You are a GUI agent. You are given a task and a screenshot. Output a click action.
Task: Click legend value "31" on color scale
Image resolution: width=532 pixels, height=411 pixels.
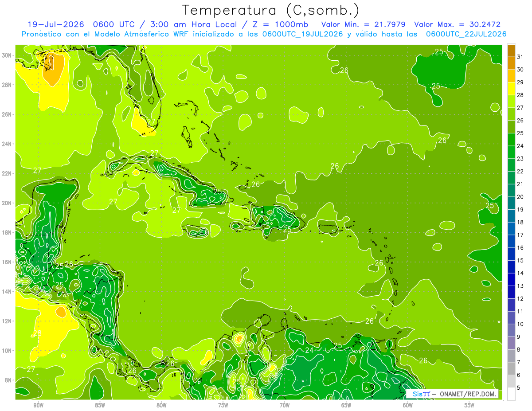[520, 56]
